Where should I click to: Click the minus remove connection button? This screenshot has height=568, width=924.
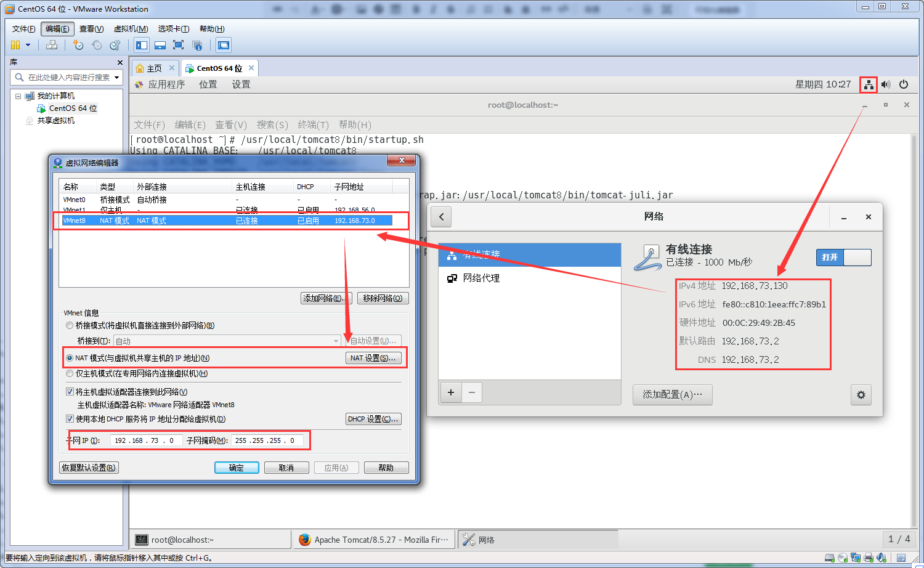pyautogui.click(x=472, y=392)
